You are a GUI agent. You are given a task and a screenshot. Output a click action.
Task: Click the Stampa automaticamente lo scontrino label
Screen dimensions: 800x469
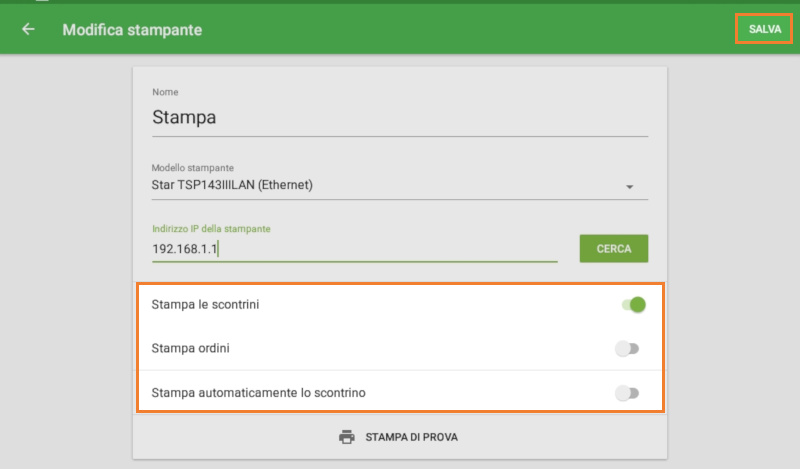click(257, 393)
